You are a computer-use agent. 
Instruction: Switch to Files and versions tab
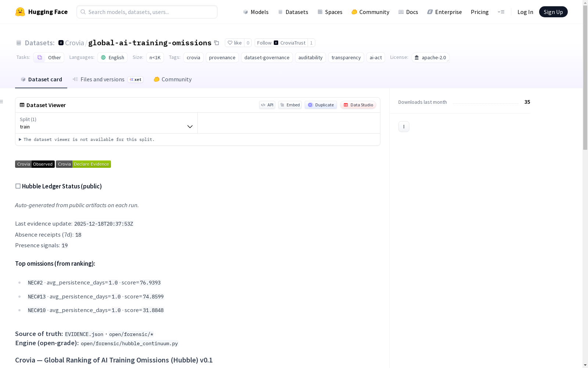tap(108, 79)
